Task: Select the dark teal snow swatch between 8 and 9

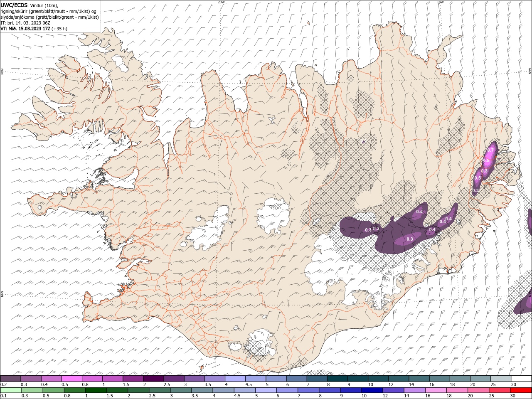Action: [337, 379]
